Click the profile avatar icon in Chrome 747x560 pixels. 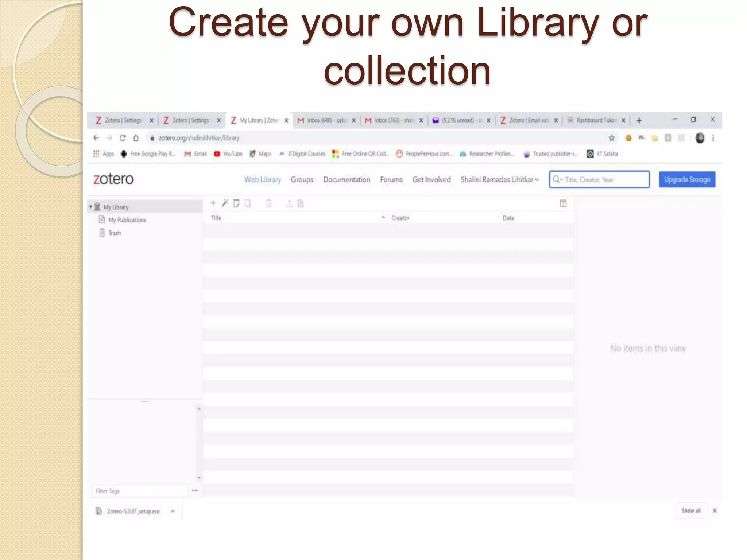click(x=700, y=138)
